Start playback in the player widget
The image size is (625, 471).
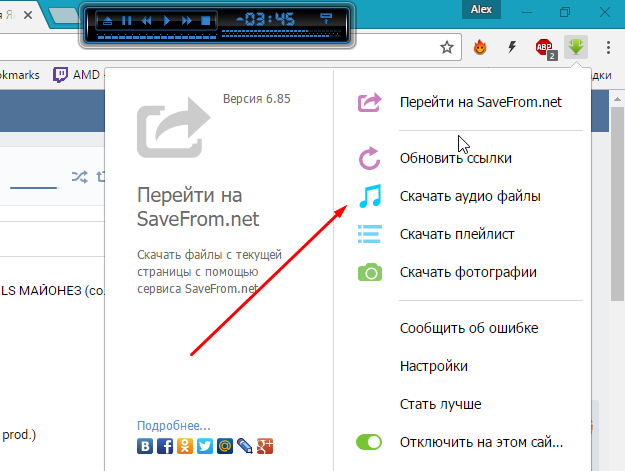pyautogui.click(x=167, y=20)
